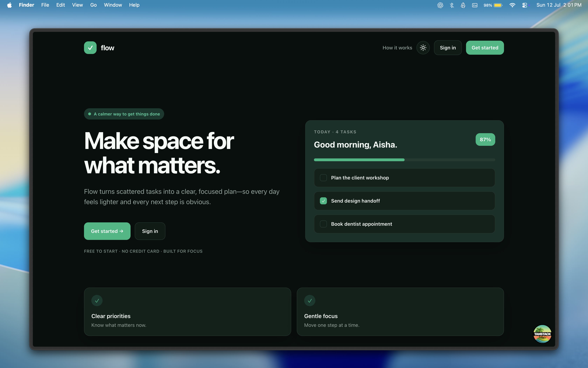Open the TanStack devtools badge
This screenshot has height=368, width=588.
coord(542,334)
